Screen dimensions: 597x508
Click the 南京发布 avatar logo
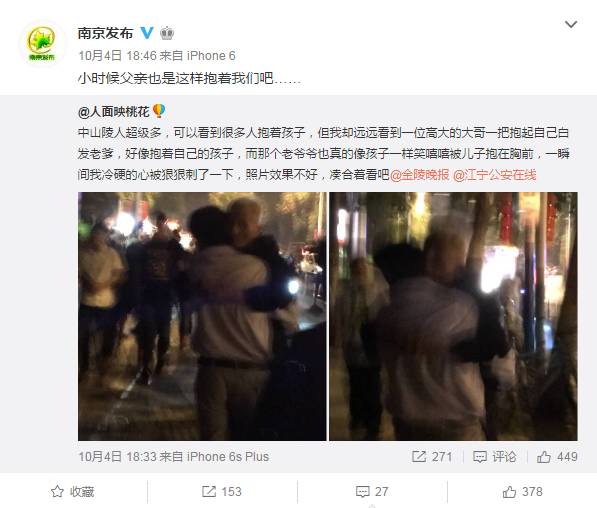coord(42,43)
